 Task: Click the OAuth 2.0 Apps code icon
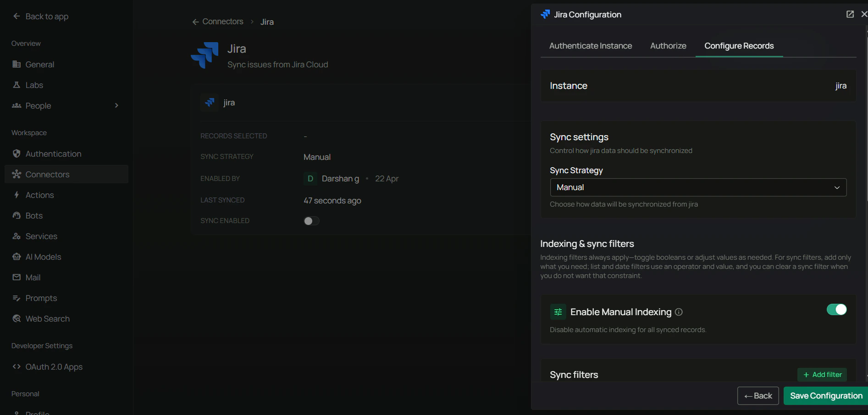click(17, 366)
